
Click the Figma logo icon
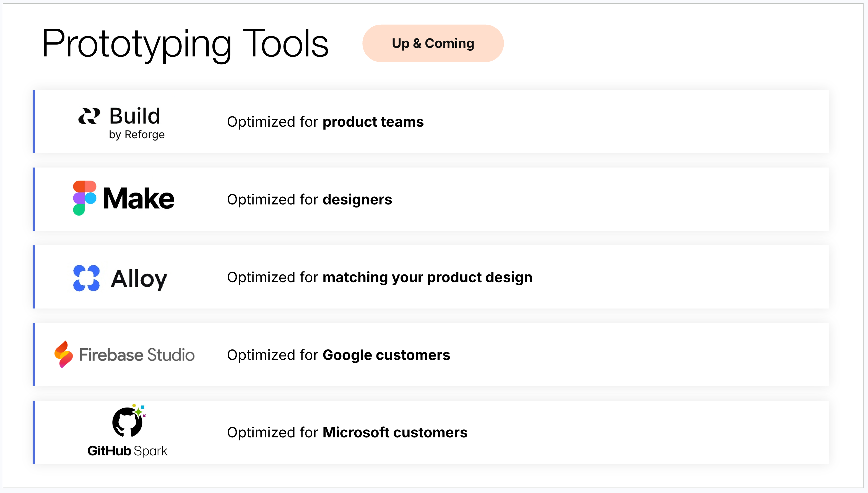pyautogui.click(x=85, y=198)
